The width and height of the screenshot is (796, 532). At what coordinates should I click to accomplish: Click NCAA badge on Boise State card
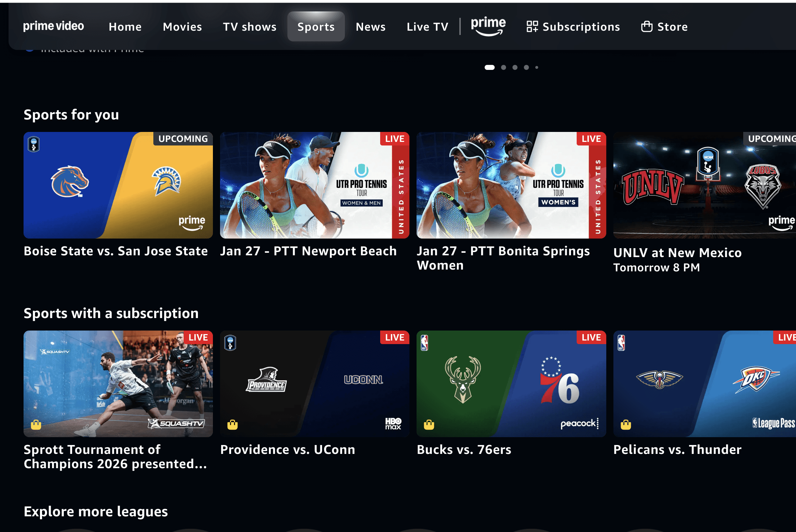(x=34, y=144)
